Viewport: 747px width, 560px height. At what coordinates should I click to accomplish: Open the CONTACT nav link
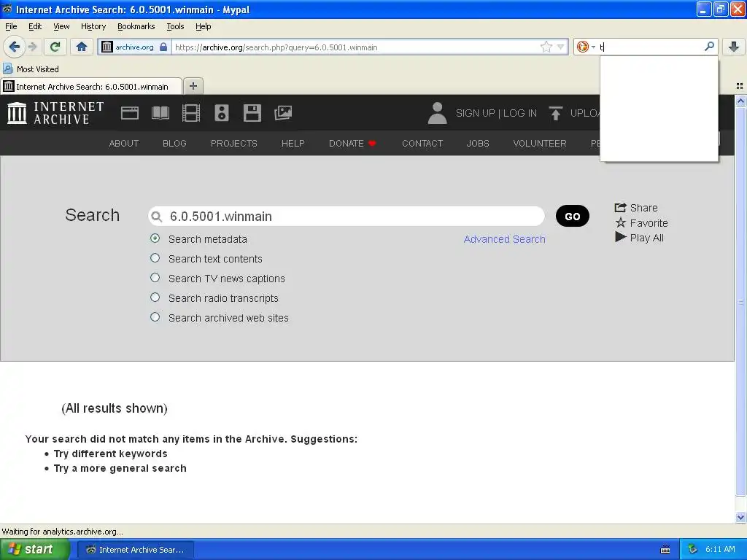tap(422, 144)
